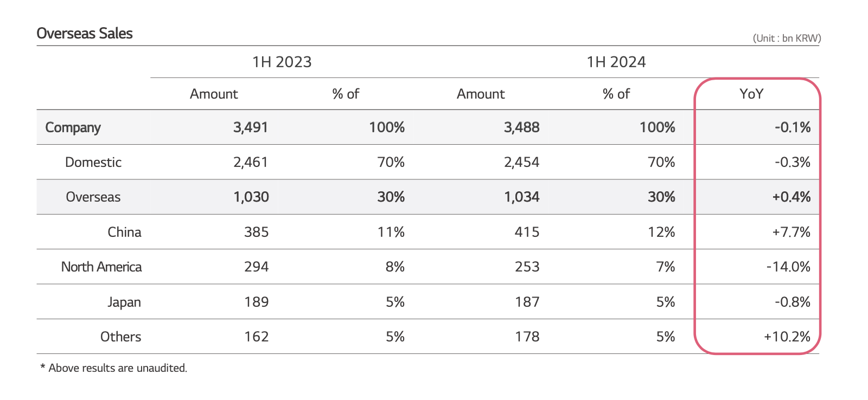The image size is (868, 400).
Task: Click the unit label bn KRW
Action: pos(787,38)
